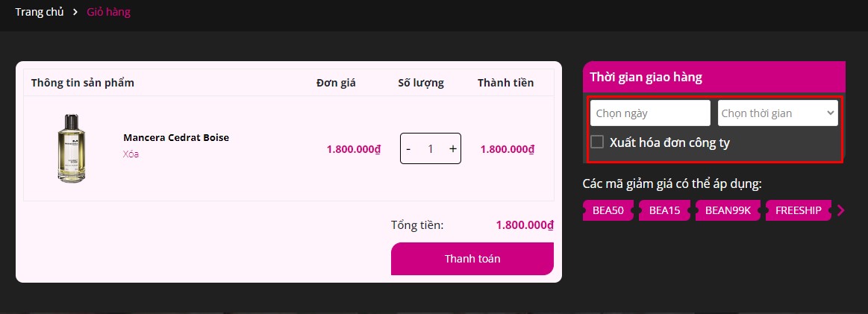Show more coupons with right arrow
The image size is (868, 314).
(841, 211)
